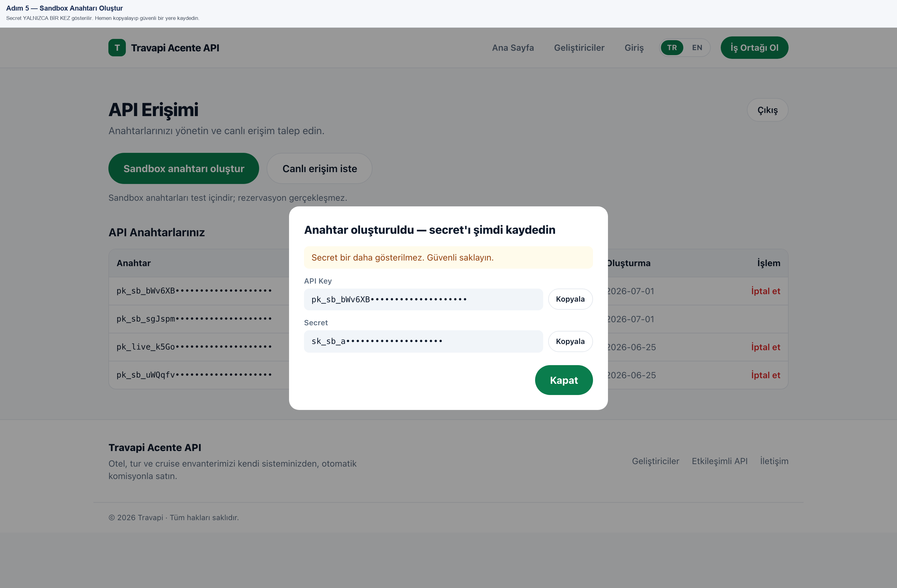Click the İş Ortağı Ol button
The width and height of the screenshot is (897, 588).
pos(754,48)
